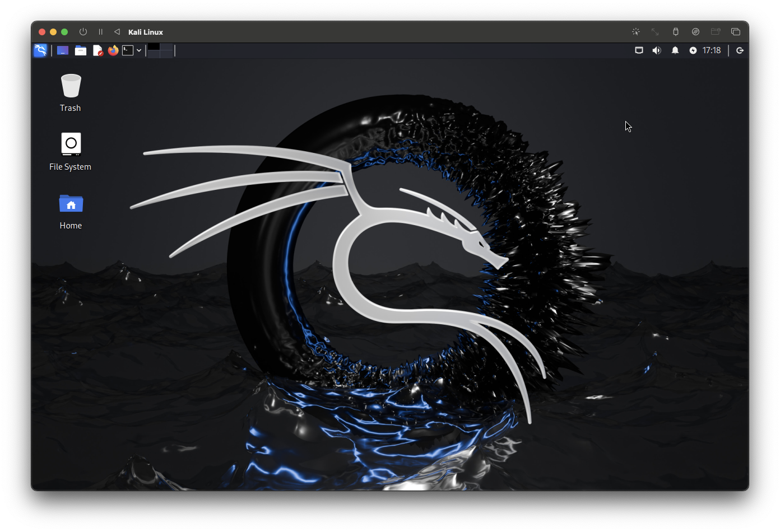Click the logout button on the panel
The width and height of the screenshot is (780, 532).
pyautogui.click(x=740, y=50)
